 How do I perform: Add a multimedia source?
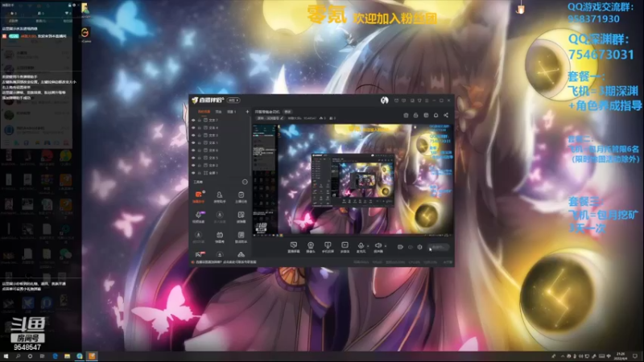coord(345,247)
